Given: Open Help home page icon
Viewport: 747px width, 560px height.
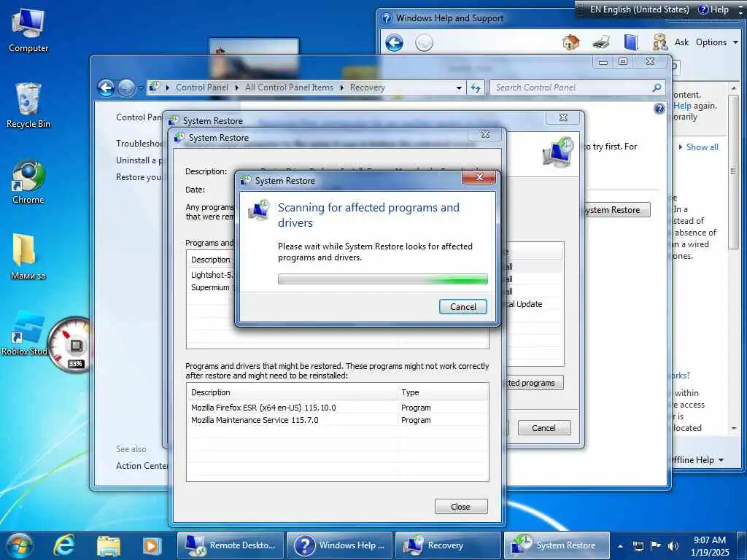Looking at the screenshot, I should 570,42.
